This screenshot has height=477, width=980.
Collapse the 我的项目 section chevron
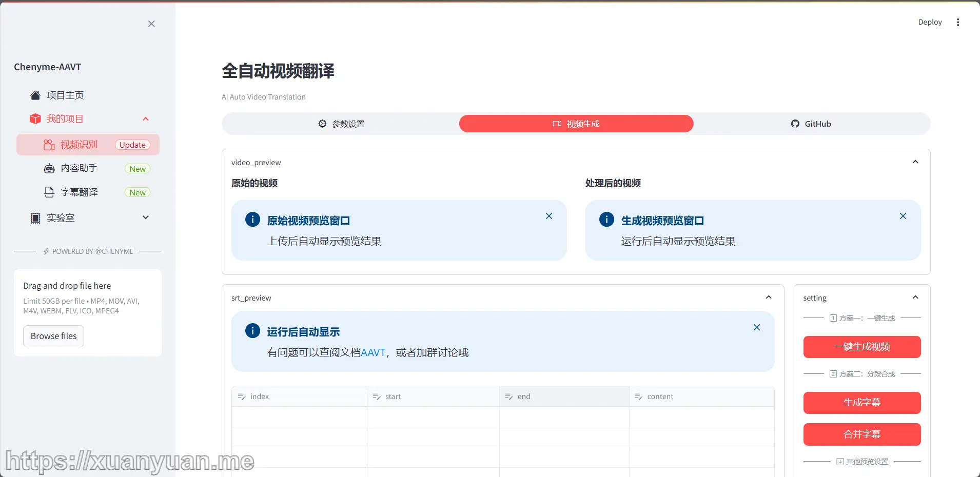click(146, 119)
